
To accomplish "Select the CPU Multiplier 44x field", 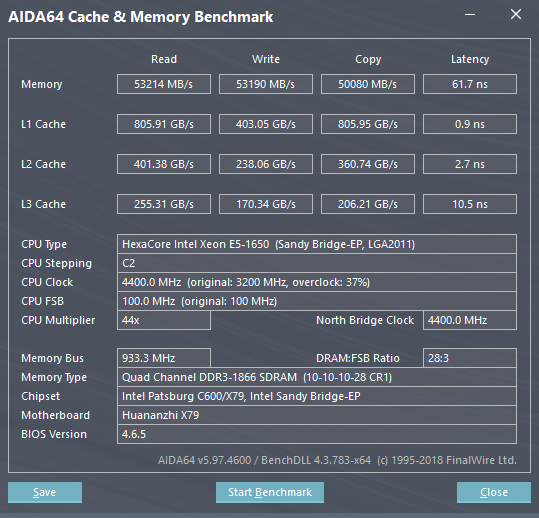I will 164,320.
